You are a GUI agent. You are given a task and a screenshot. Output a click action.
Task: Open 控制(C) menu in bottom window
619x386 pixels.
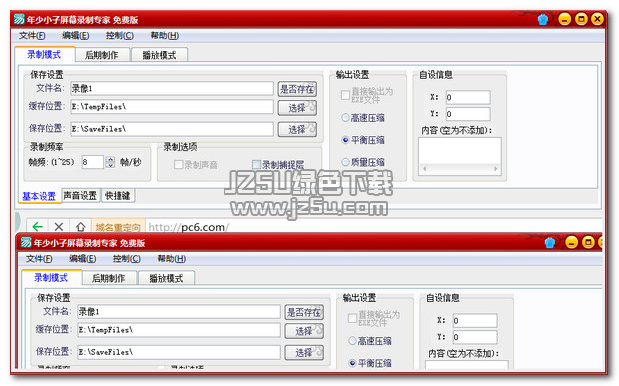point(127,259)
